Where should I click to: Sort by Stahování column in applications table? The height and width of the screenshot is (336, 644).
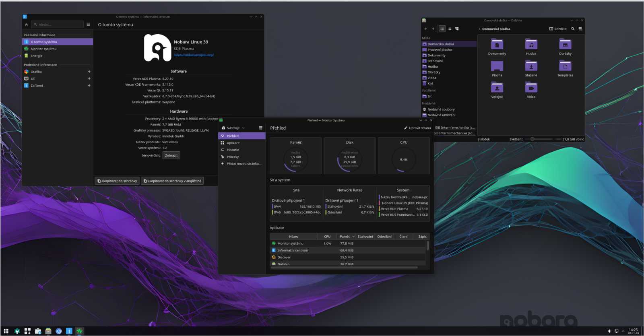pos(365,237)
